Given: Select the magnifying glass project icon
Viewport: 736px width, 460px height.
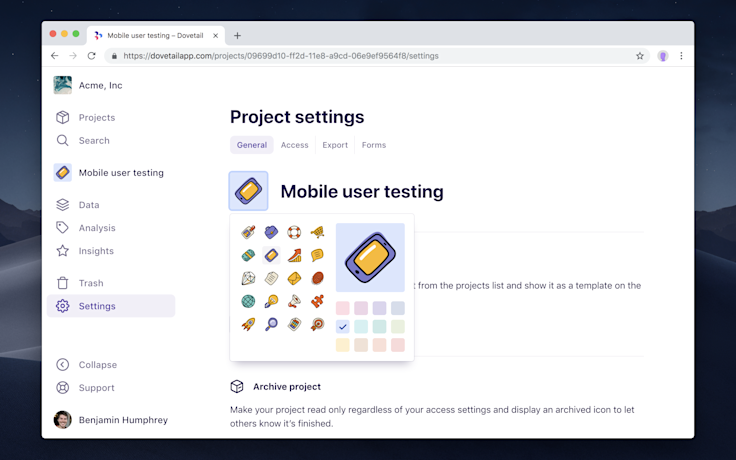Looking at the screenshot, I should click(271, 324).
